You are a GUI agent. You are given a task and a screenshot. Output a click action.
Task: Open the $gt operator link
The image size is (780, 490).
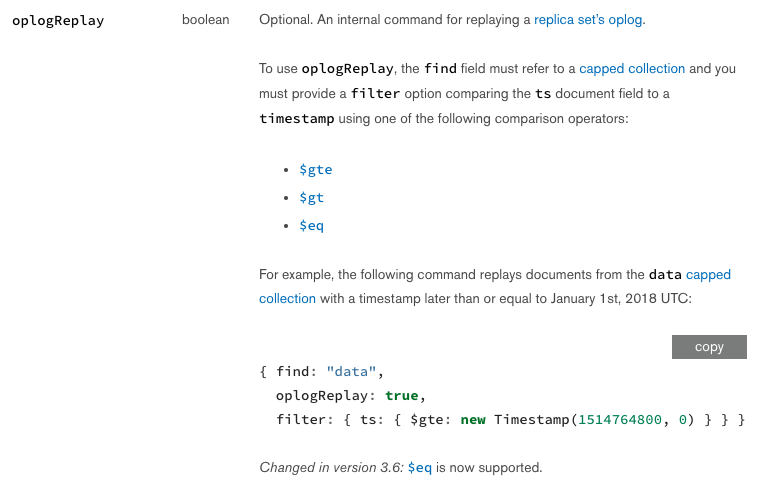(311, 198)
